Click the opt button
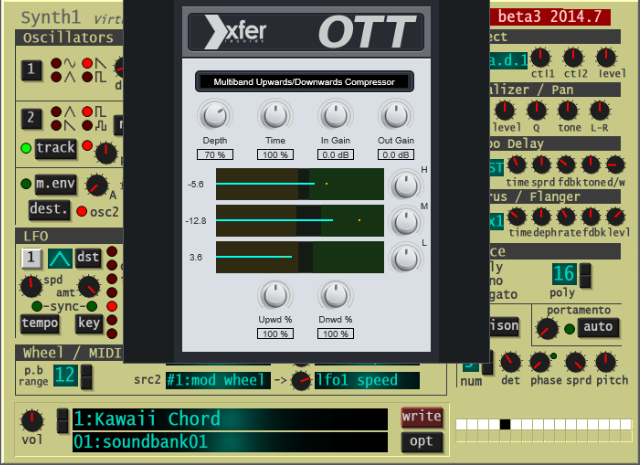 pyautogui.click(x=422, y=442)
